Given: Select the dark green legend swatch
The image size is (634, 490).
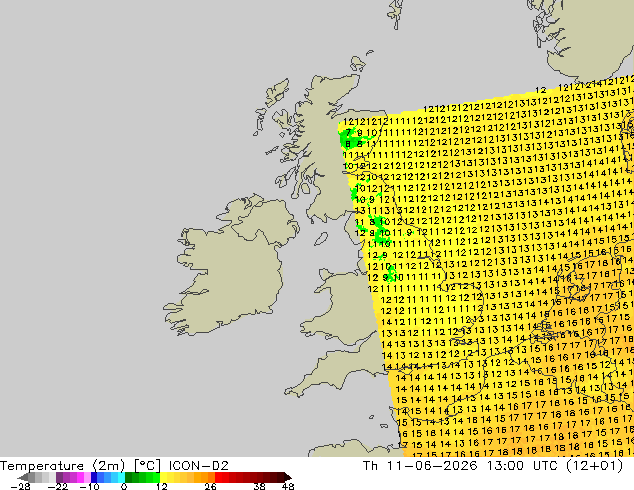Looking at the screenshot, I should coord(129,477).
